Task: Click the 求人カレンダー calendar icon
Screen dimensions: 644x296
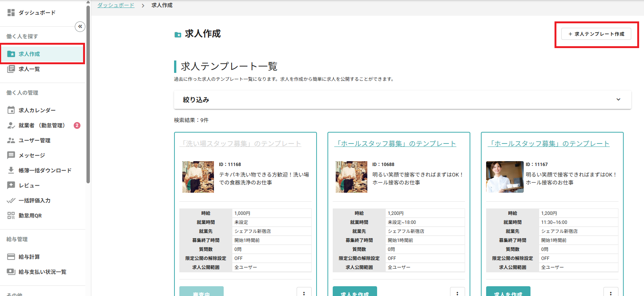Action: click(11, 110)
